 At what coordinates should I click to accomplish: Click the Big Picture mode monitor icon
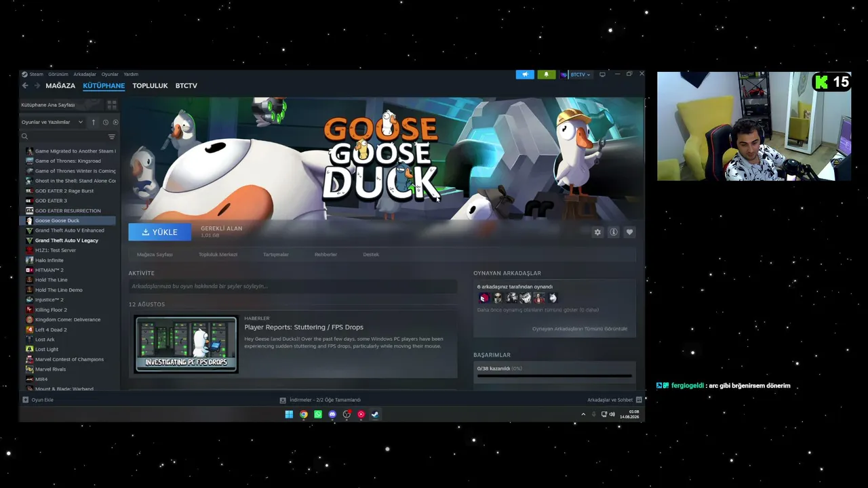point(602,75)
